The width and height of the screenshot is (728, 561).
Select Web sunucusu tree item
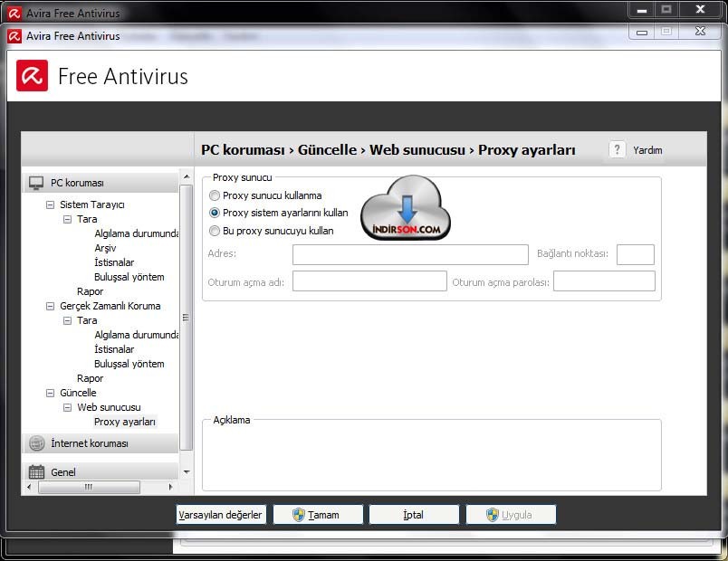pos(109,407)
